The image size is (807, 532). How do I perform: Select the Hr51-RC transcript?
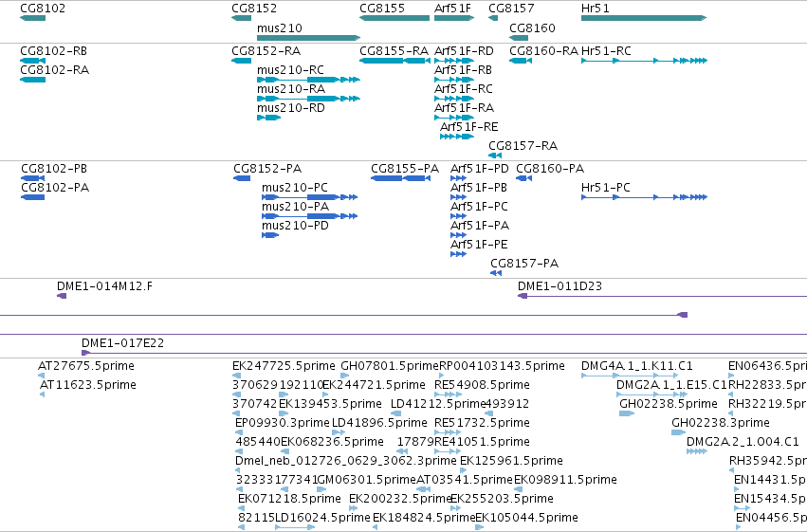click(644, 61)
